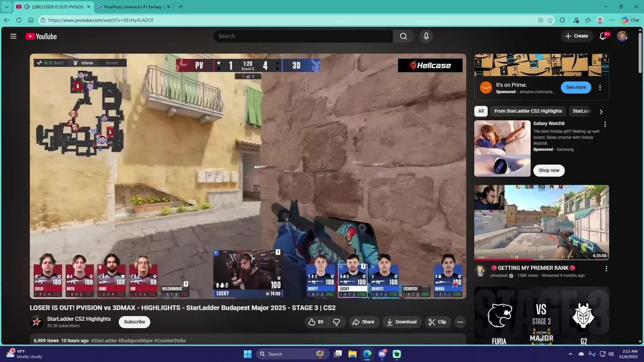Go back with browser back arrow
The height and width of the screenshot is (362, 644).
(x=7, y=20)
